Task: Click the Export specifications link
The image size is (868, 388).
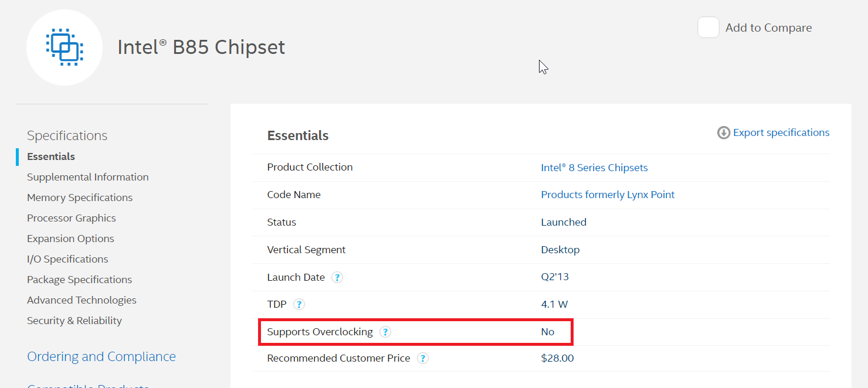Action: pyautogui.click(x=781, y=132)
